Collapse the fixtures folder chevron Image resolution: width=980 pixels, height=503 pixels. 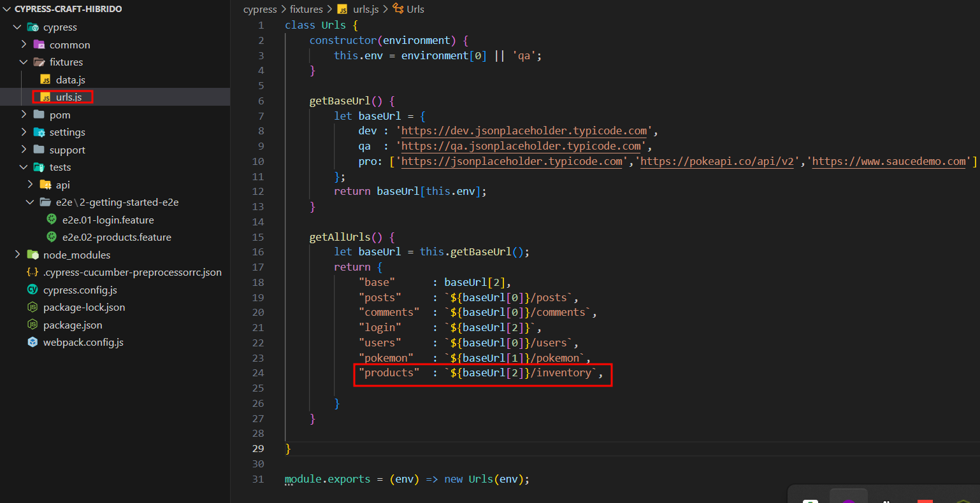[x=24, y=62]
